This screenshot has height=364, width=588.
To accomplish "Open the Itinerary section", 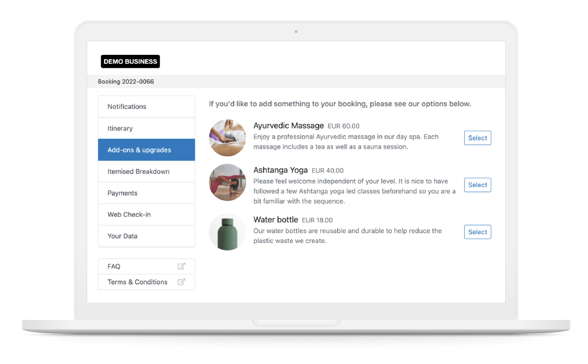I will 147,128.
